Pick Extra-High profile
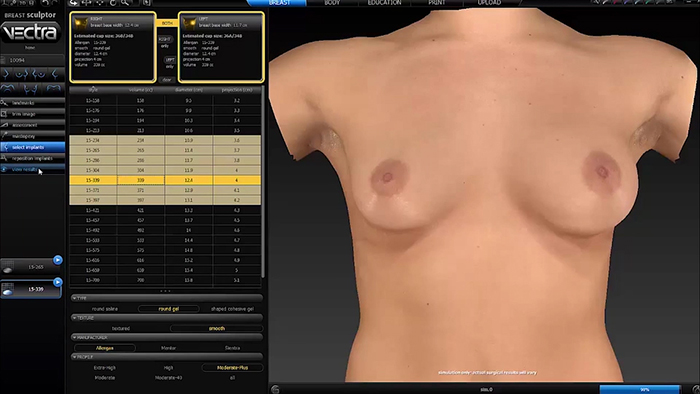 tap(105, 368)
